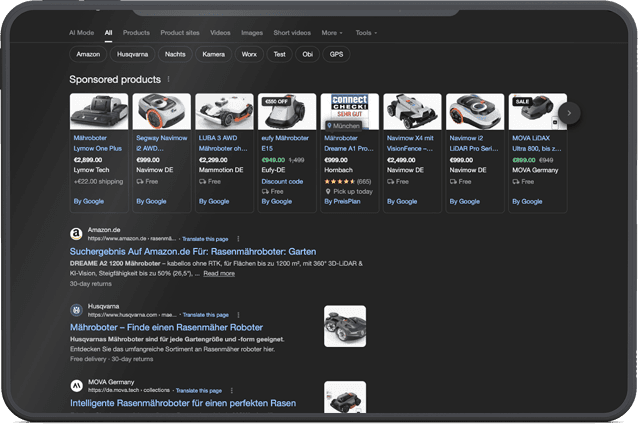Apply the Husqvarna filter chip

(132, 54)
